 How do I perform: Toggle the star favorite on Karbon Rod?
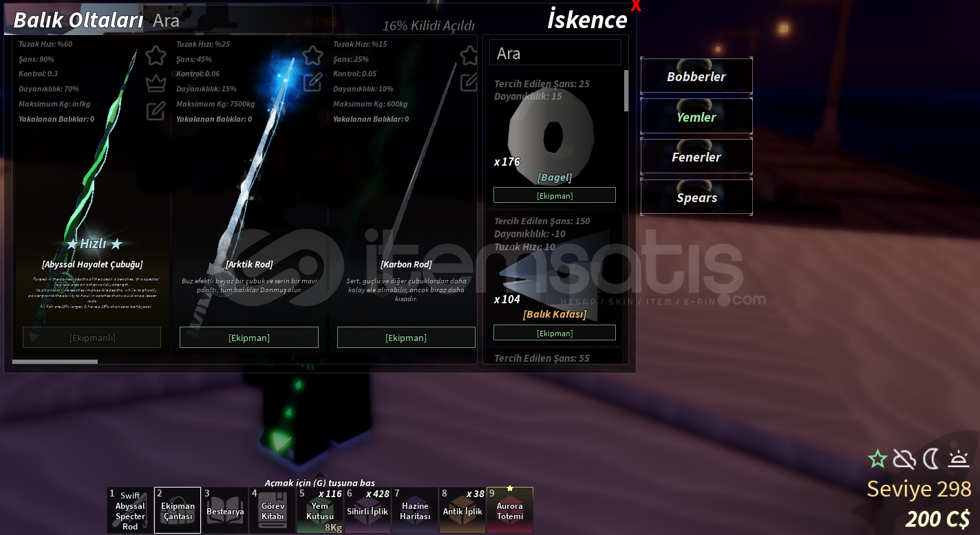(x=469, y=55)
